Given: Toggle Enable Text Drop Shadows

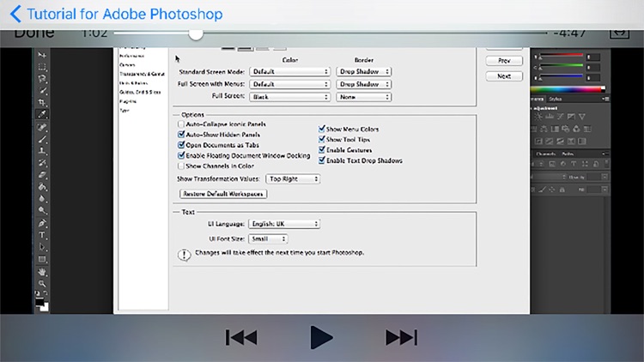Looking at the screenshot, I should pos(322,160).
